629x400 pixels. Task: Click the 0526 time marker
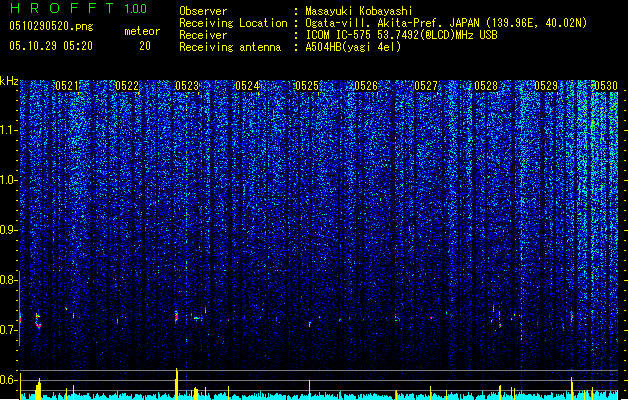366,86
